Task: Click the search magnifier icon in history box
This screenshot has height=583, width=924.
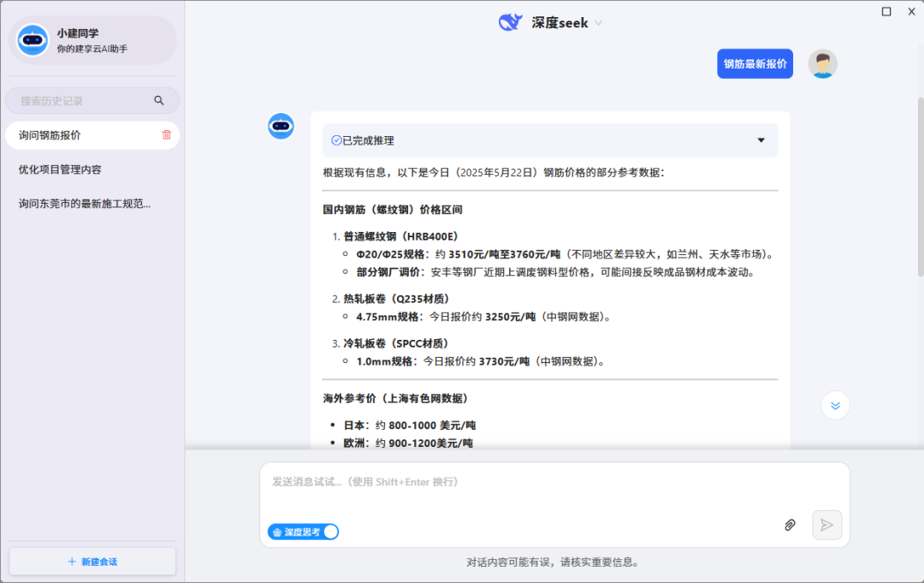Action: point(158,101)
